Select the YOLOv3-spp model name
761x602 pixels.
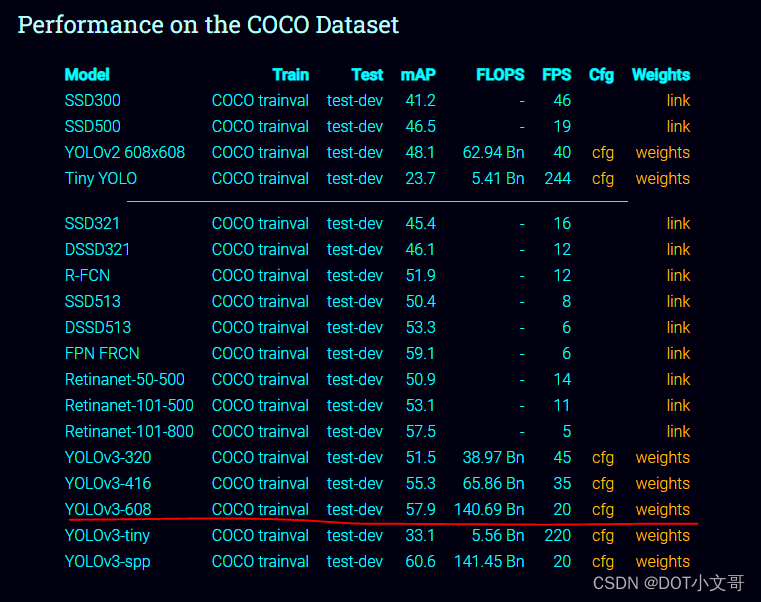point(107,562)
